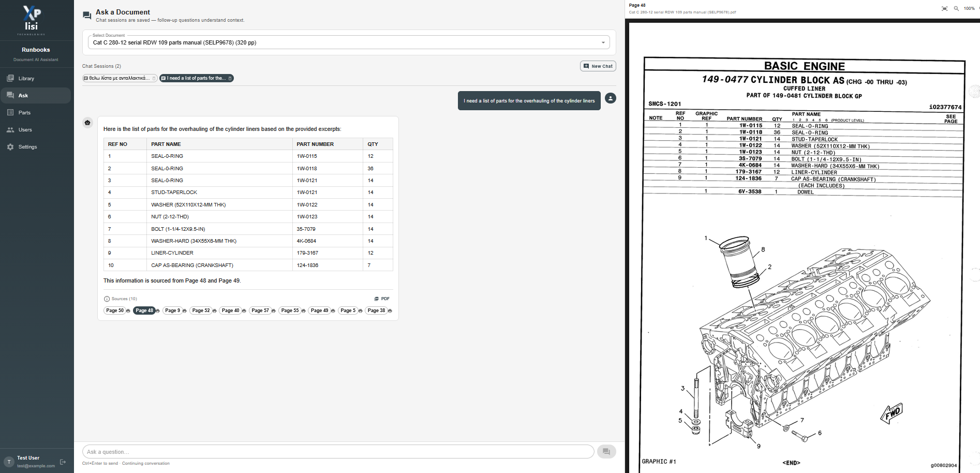Open source Page 38
Screen dimensions: 980x473
click(x=376, y=311)
